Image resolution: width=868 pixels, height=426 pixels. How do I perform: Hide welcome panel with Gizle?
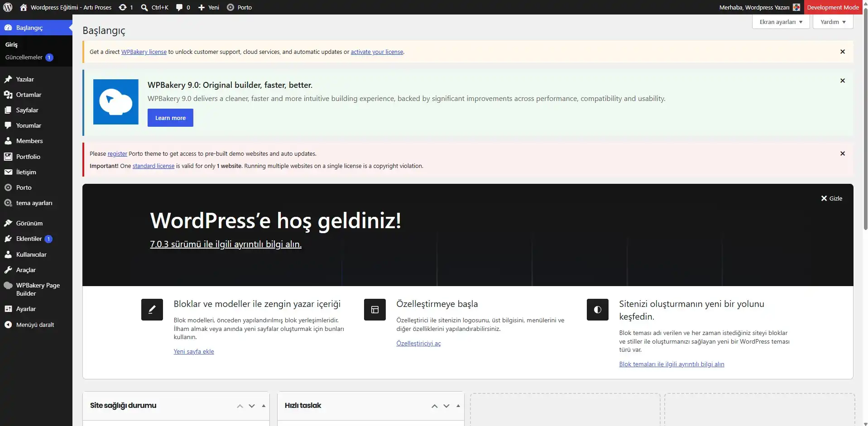coord(832,198)
